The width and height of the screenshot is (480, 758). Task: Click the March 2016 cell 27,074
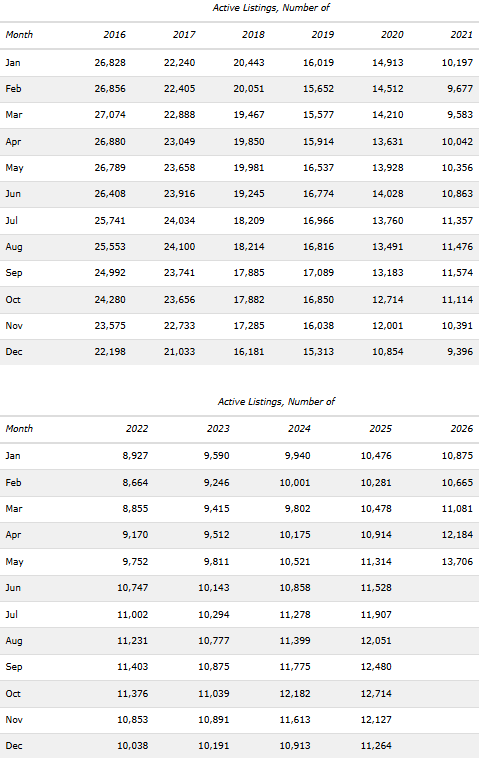[110, 115]
